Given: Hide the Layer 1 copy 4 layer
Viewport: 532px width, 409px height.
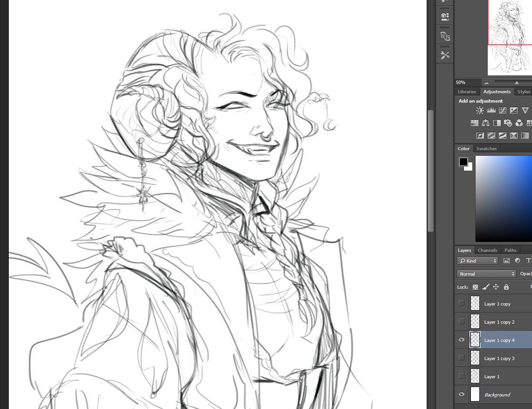Looking at the screenshot, I should (x=462, y=340).
